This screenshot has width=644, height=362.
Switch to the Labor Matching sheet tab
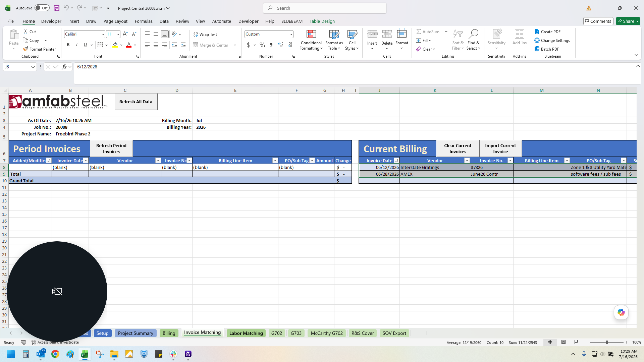[x=246, y=333]
